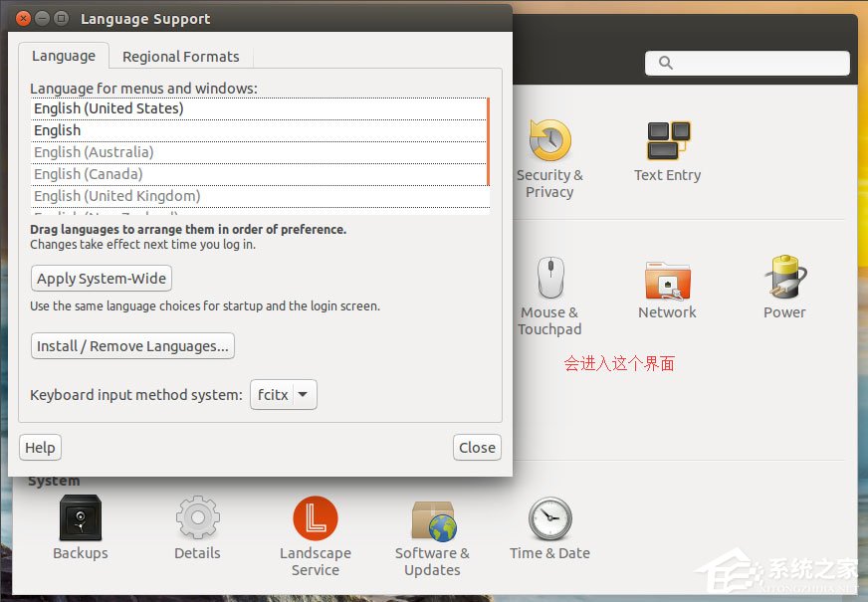Open the keyboard input method system dropdown
Screen dimensions: 868x602
click(x=283, y=395)
